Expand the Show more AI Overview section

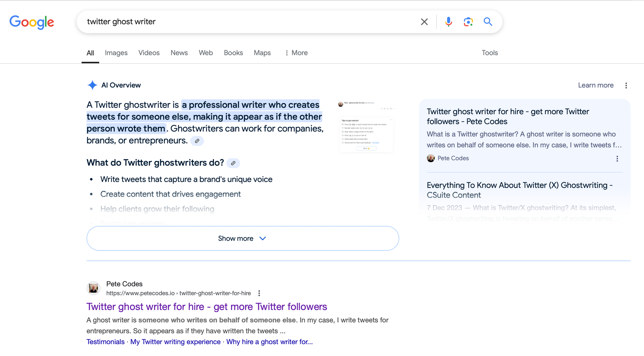click(242, 238)
